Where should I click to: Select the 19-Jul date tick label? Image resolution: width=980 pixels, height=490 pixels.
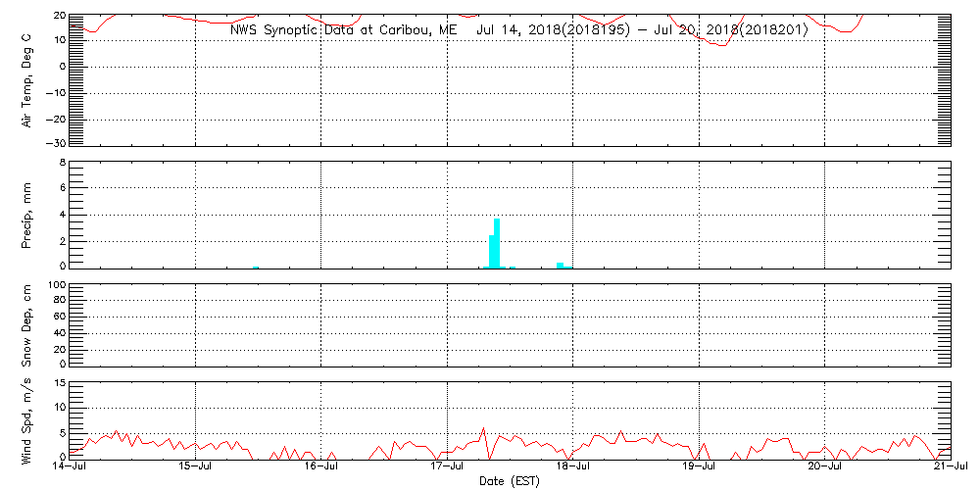(x=698, y=467)
